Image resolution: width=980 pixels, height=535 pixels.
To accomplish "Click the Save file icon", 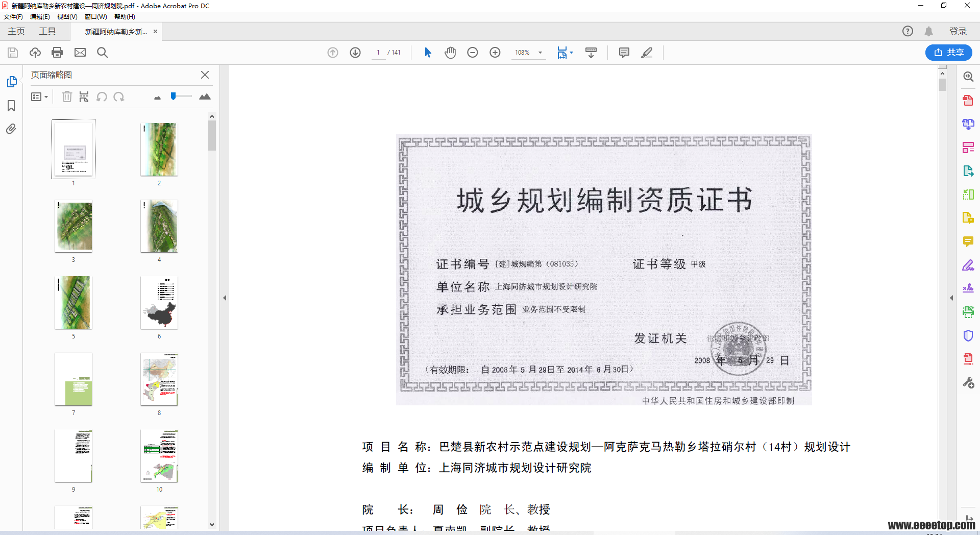I will 13,53.
